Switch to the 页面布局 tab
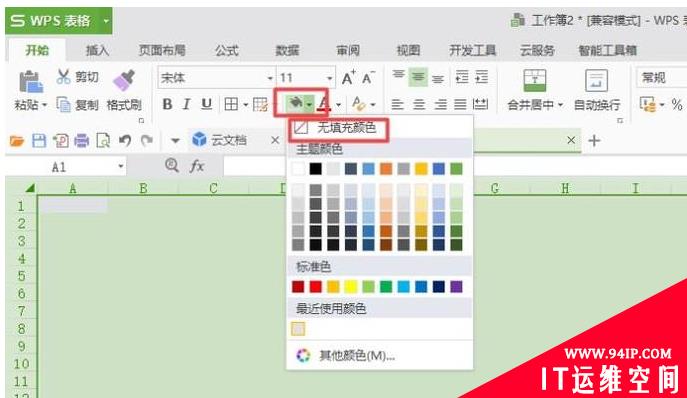This screenshot has width=687, height=398. point(162,50)
